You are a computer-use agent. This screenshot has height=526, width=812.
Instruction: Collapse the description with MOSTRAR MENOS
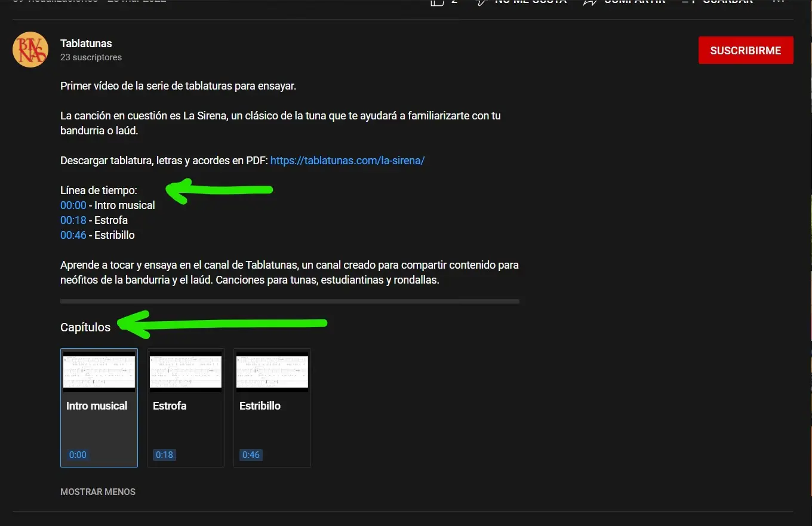tap(97, 491)
